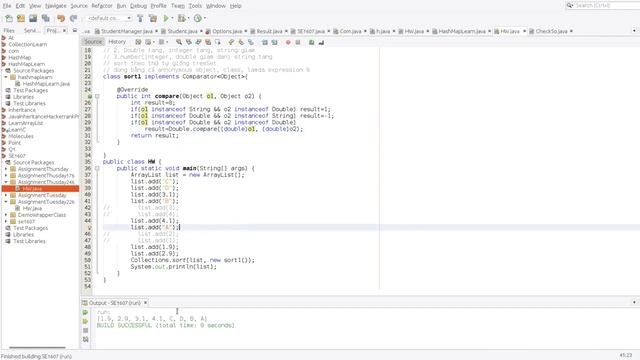Open the Debug Project dropdown arrow
Screen dimensions: 640x360
pos(189,18)
